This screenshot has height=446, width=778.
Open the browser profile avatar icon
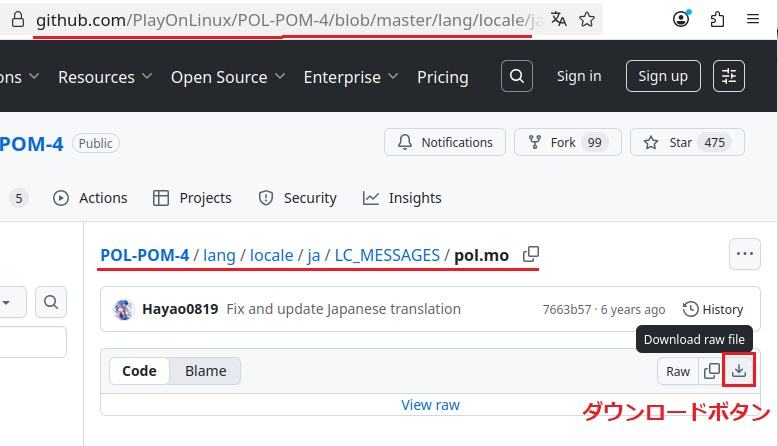pos(682,19)
